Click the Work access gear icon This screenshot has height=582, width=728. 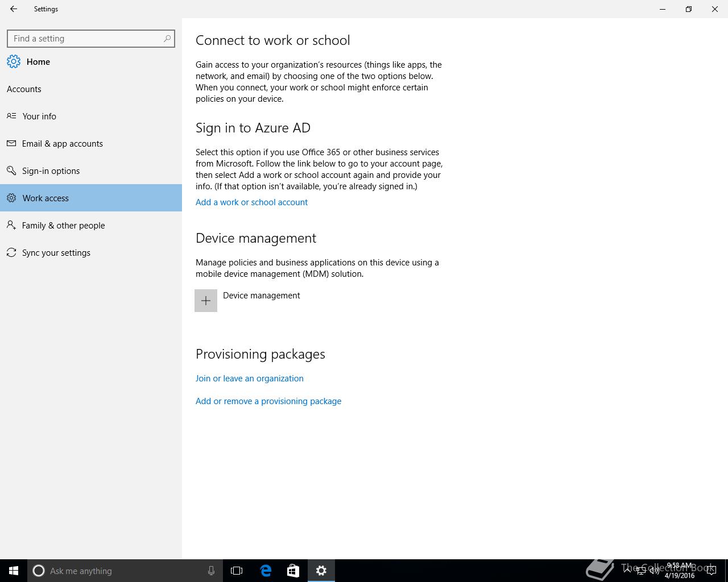(x=11, y=198)
